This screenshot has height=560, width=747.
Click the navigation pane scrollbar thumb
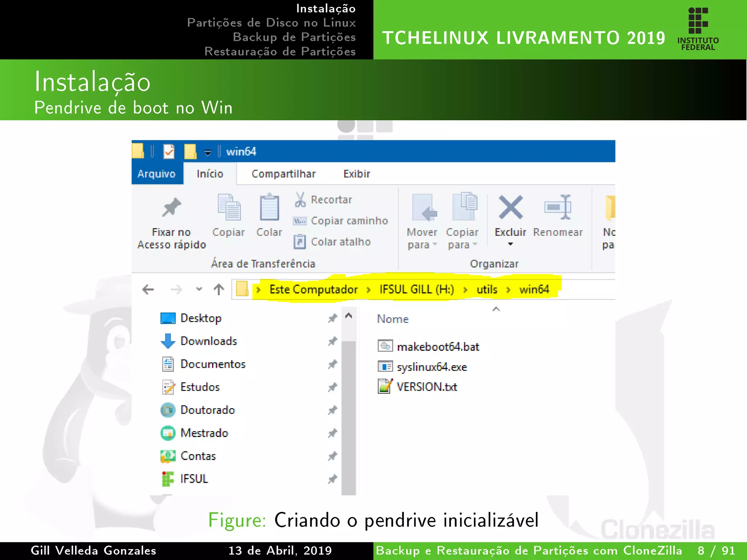point(349,418)
